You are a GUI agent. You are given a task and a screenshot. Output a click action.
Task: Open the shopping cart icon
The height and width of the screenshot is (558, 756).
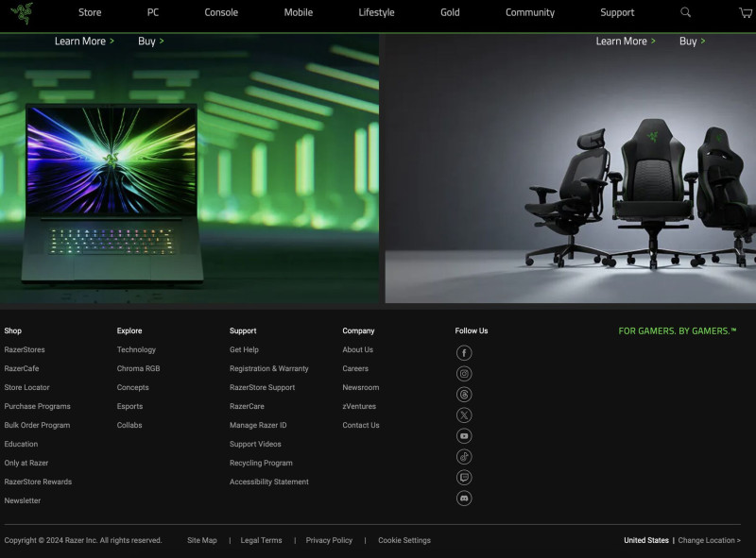pyautogui.click(x=746, y=13)
